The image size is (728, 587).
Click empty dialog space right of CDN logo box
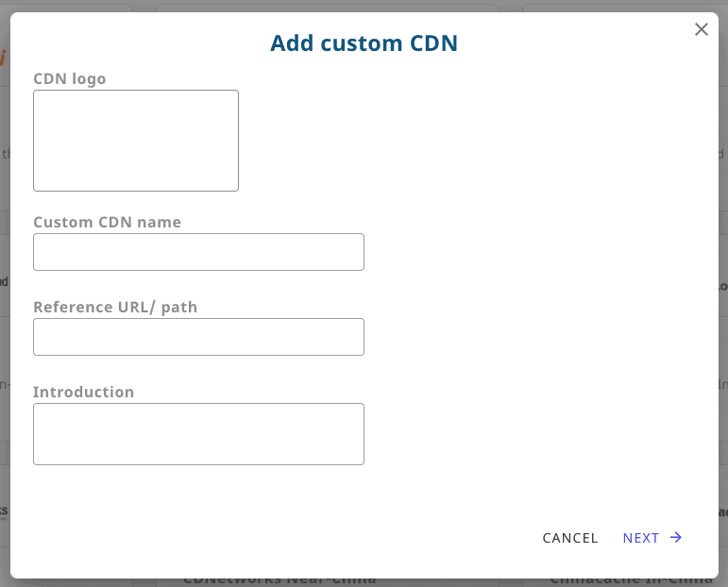465,141
